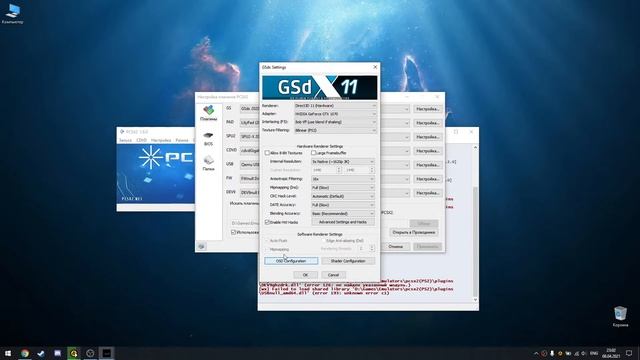640x360 pixels.
Task: Uncheck Enable HW Hacks checkbox
Action: point(267,222)
